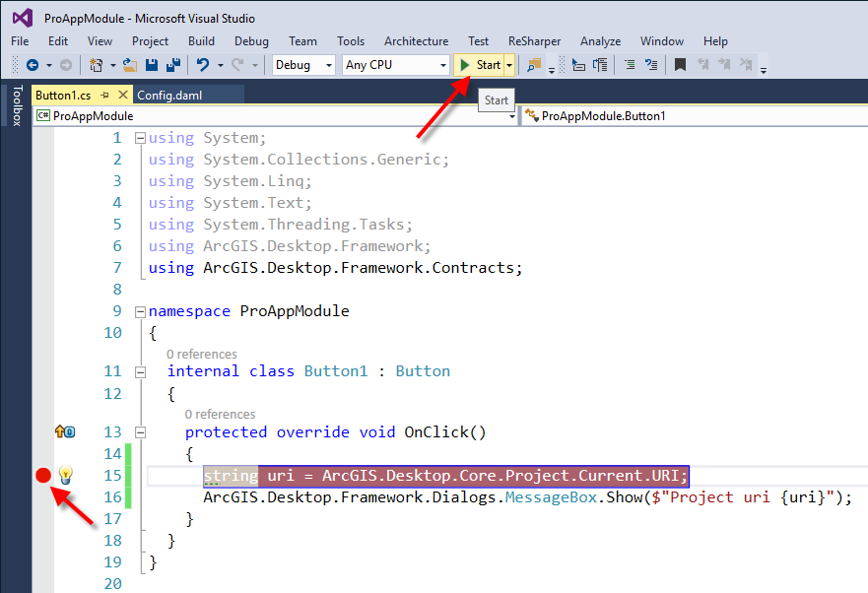Toggle a bookmark using the bookmark icon
The width and height of the screenshot is (868, 593).
click(x=681, y=66)
